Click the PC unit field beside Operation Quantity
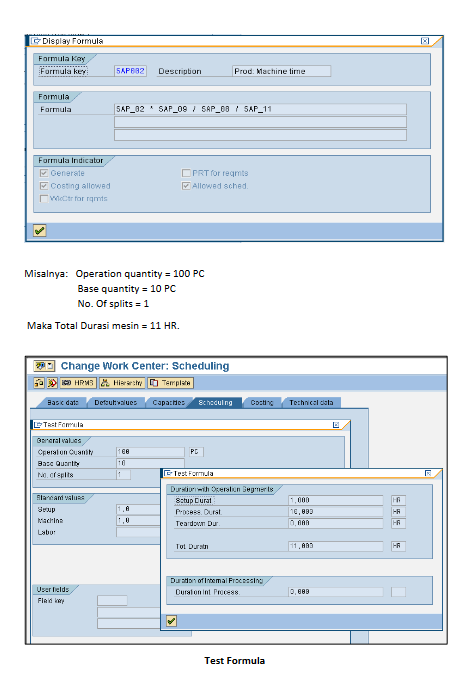 [x=196, y=452]
